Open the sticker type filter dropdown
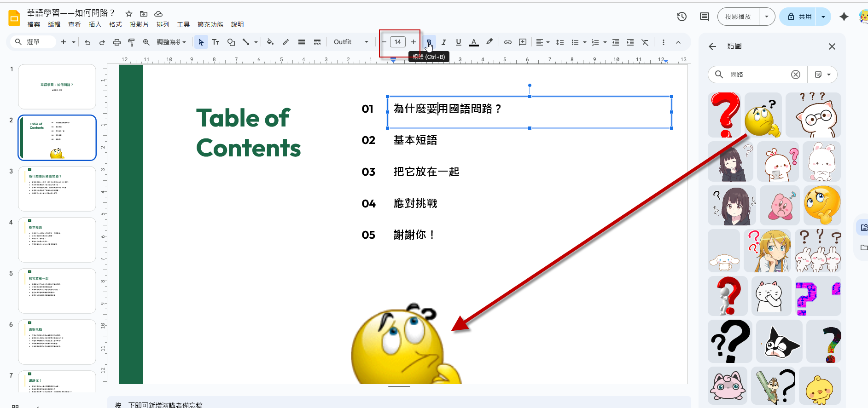Screen dimensions: 868x408 tap(823, 75)
